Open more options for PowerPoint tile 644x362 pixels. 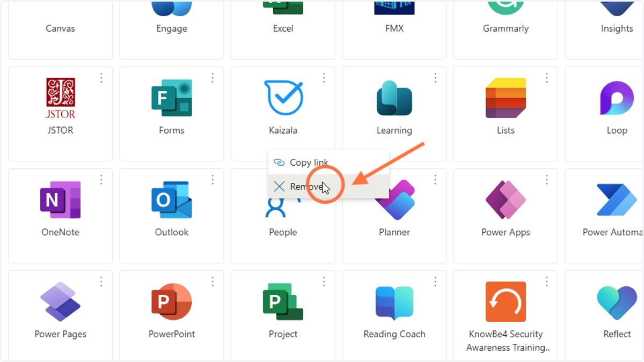[213, 282]
